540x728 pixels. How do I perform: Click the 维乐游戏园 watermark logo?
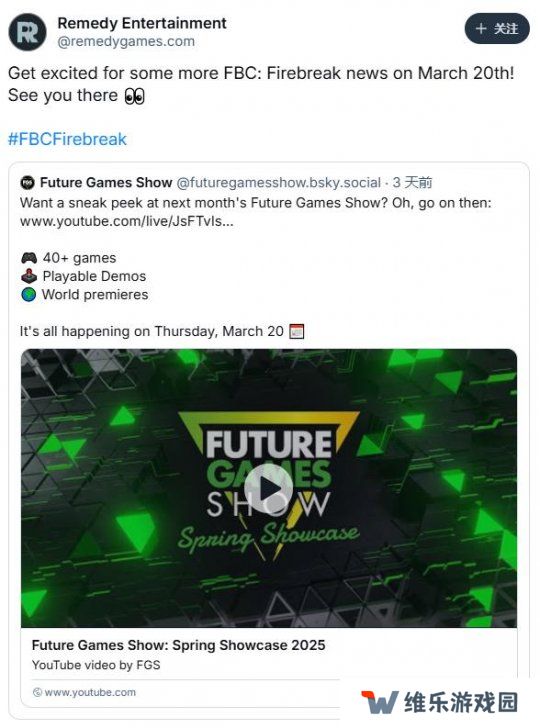point(439,702)
